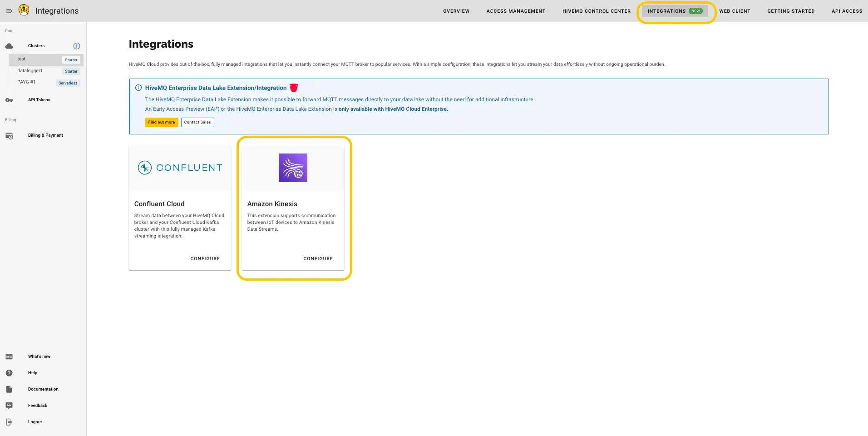Click the Amazon Kinesis purple logo

pyautogui.click(x=293, y=168)
